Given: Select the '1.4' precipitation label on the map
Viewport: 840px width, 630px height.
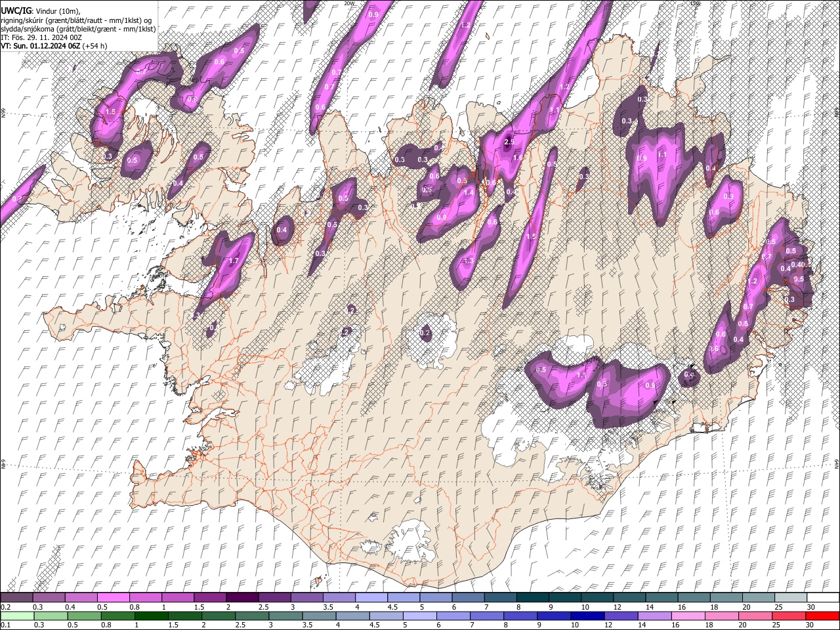Looking at the screenshot, I should click(x=469, y=193).
